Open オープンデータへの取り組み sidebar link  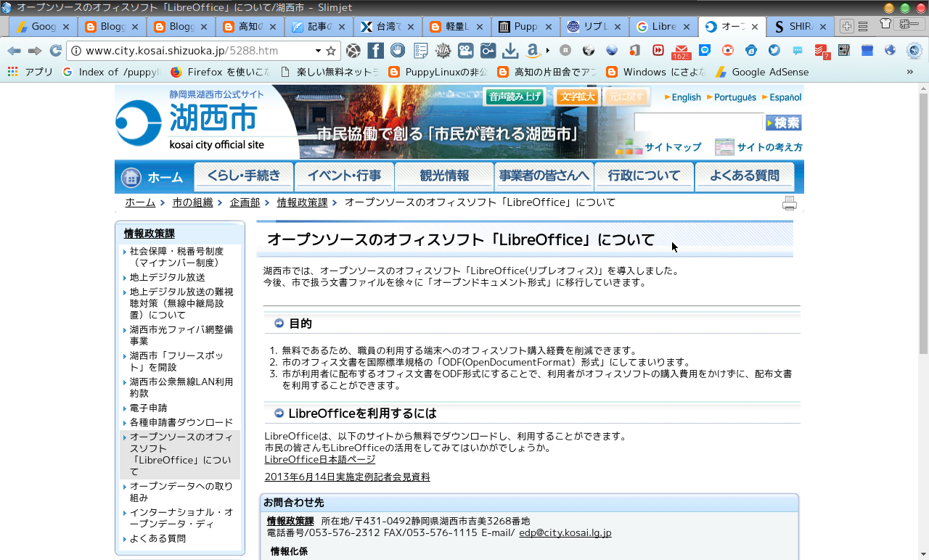[181, 492]
